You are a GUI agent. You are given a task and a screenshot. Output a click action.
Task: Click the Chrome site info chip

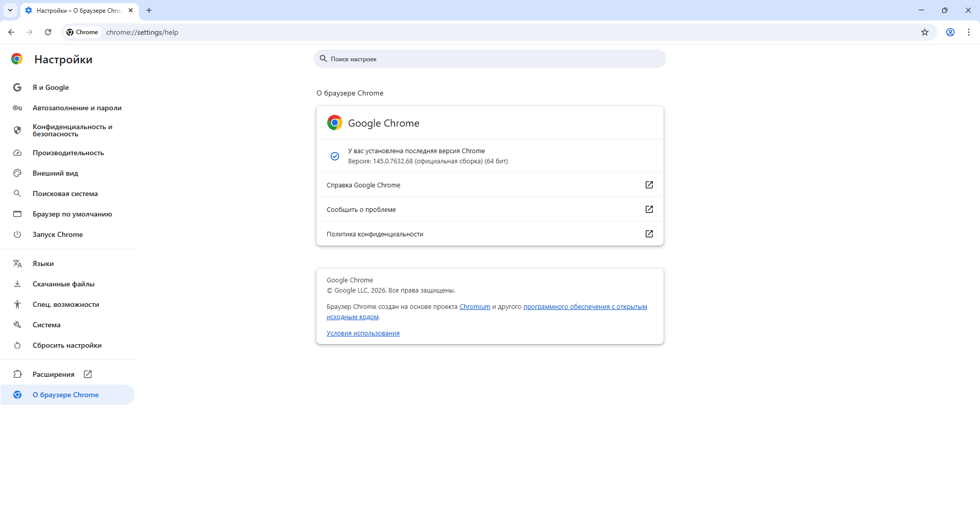(83, 32)
